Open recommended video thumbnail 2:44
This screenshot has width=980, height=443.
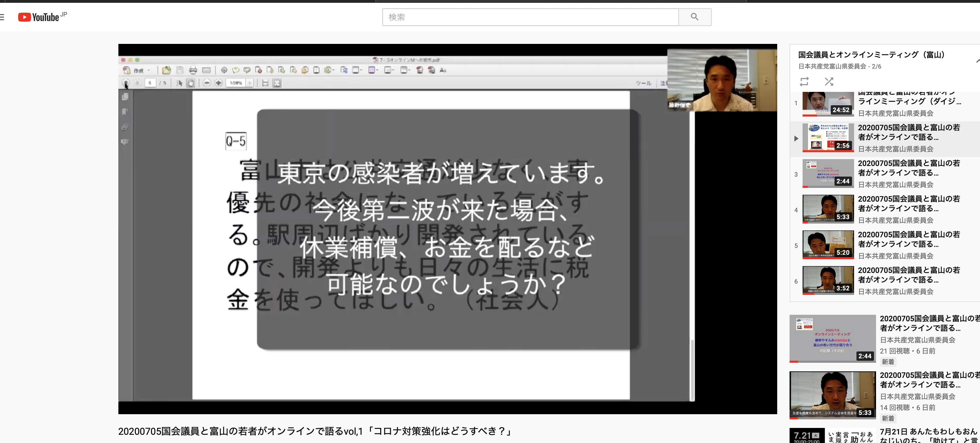point(832,338)
